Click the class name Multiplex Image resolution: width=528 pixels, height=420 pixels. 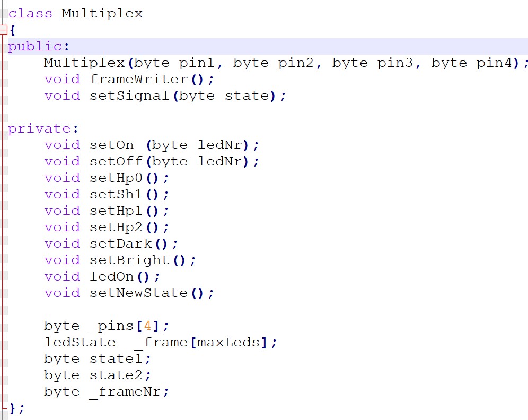tap(102, 13)
